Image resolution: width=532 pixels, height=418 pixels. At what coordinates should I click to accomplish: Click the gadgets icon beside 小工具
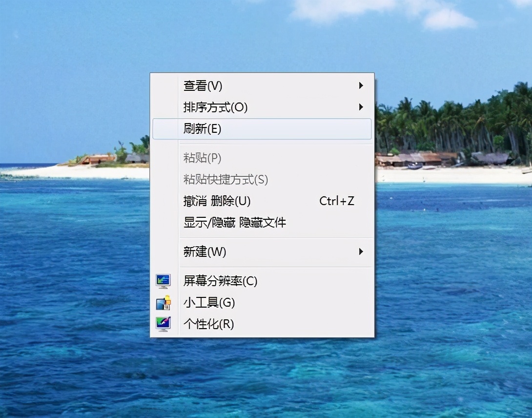163,303
